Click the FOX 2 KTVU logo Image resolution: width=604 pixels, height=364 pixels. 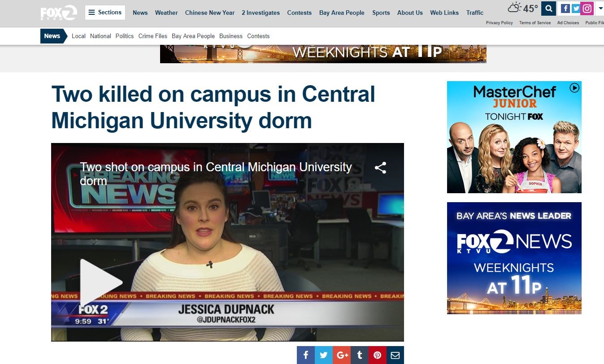tap(59, 13)
